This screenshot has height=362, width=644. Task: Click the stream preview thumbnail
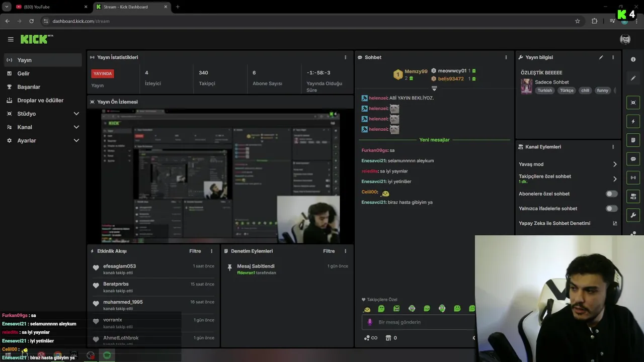[220, 176]
